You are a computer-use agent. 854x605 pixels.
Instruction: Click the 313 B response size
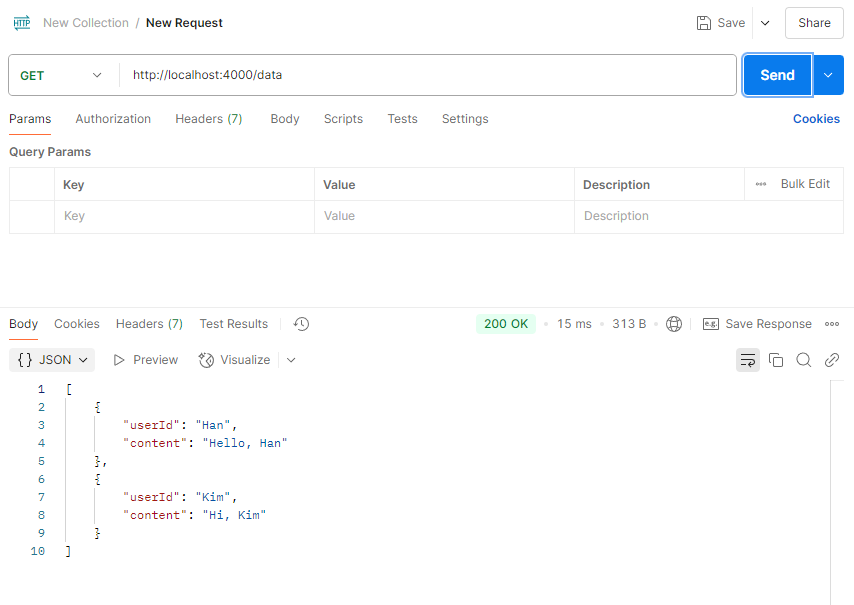point(629,324)
